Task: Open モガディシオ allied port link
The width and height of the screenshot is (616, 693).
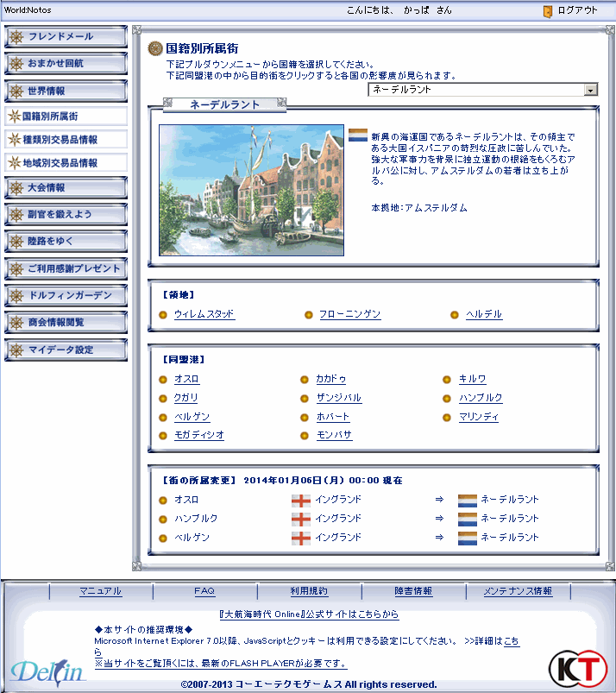Action: 199,435
